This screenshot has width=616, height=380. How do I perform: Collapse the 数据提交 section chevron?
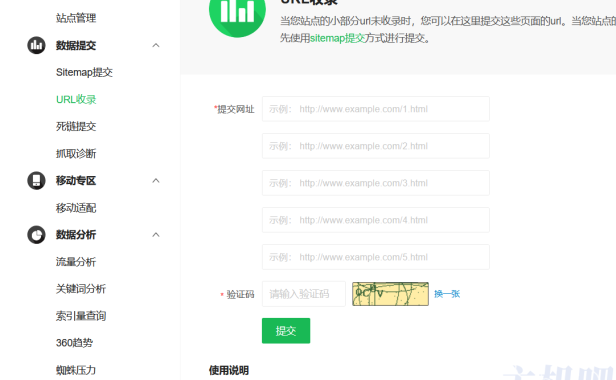coord(156,45)
